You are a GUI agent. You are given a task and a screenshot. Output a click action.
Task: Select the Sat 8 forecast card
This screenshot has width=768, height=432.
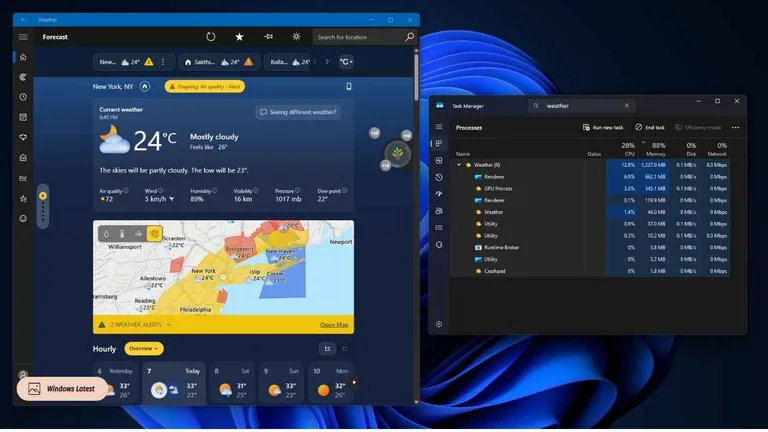233,383
